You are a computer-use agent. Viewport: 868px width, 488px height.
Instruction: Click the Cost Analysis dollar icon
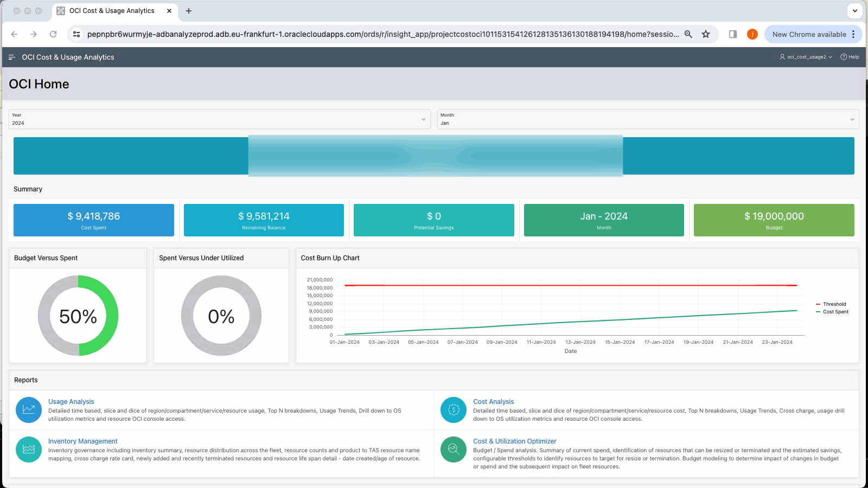[453, 410]
